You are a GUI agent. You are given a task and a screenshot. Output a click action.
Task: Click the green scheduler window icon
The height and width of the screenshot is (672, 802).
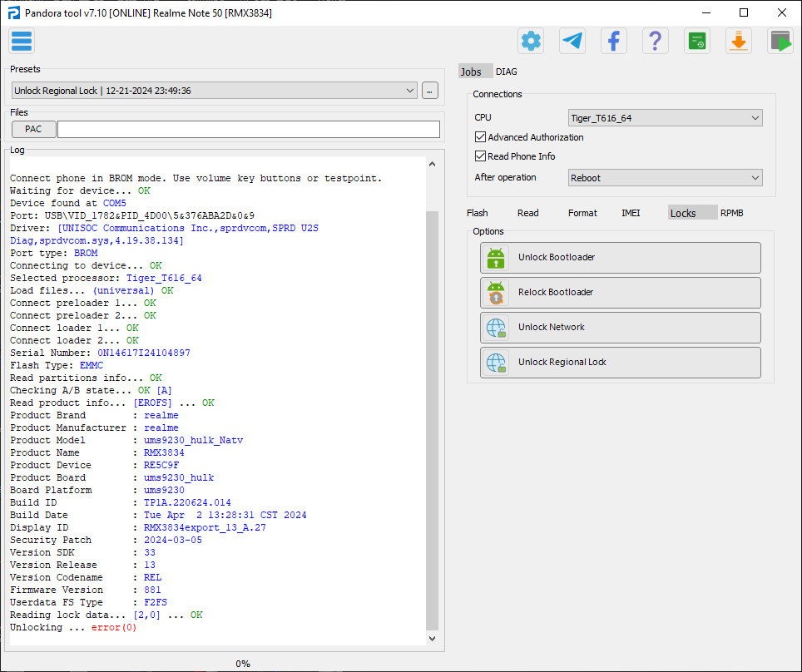coord(697,41)
